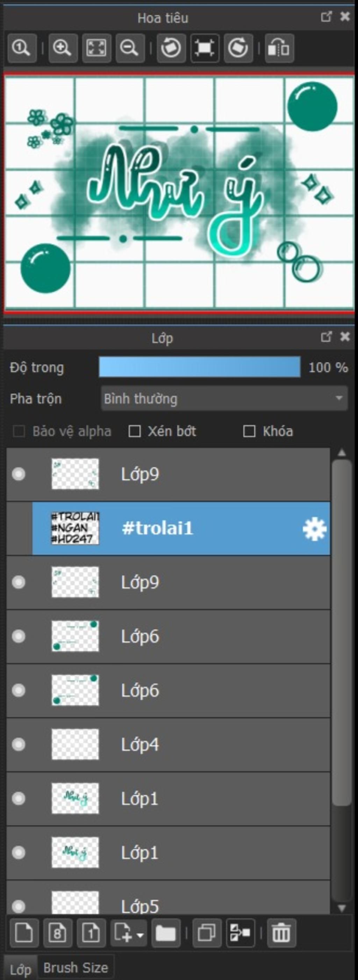Duplicate the selected layer

207,933
